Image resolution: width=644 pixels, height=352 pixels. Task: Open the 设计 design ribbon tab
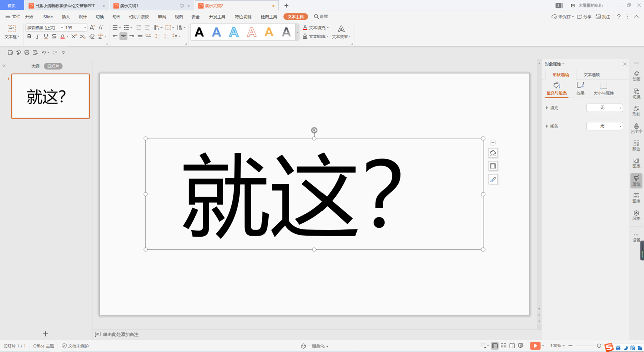pyautogui.click(x=83, y=17)
